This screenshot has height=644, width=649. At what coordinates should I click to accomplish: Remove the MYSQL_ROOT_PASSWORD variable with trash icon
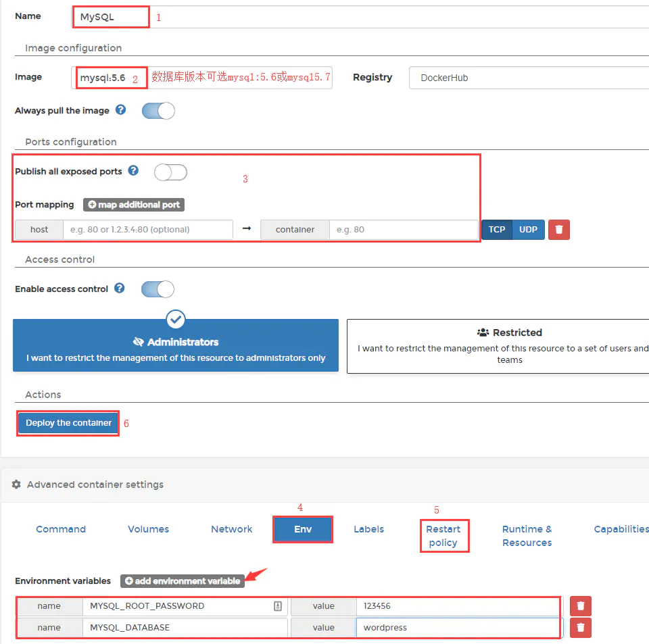coord(580,606)
